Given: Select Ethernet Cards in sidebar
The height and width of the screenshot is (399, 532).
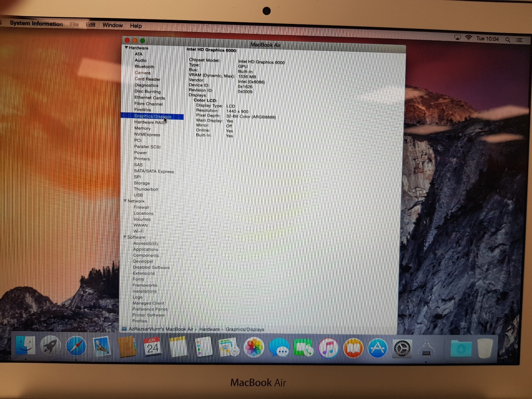Looking at the screenshot, I should point(150,97).
